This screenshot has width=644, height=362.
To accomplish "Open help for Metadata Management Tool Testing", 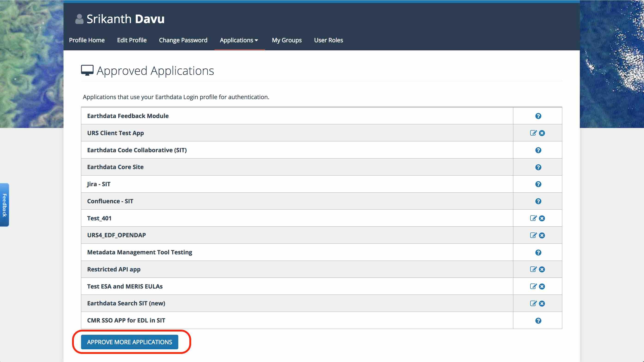I will 538,252.
